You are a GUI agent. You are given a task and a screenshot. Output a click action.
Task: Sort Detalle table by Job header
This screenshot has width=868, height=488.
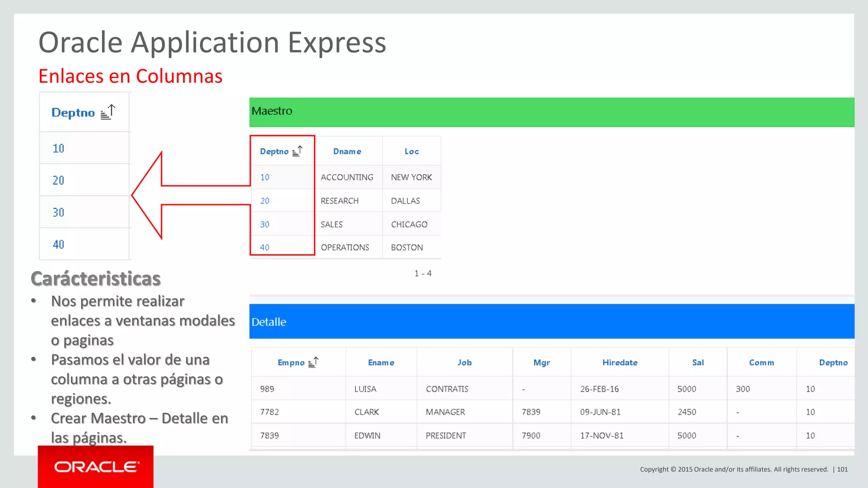pyautogui.click(x=465, y=363)
